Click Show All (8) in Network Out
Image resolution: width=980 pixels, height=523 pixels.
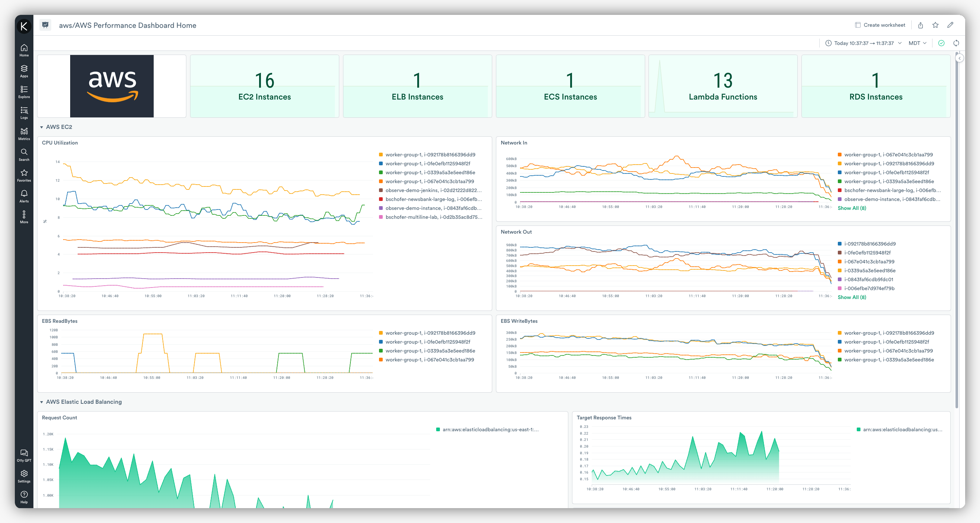852,297
